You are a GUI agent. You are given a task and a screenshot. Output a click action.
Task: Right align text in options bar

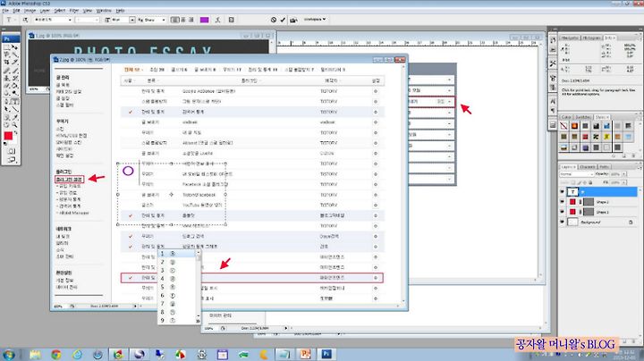tap(191, 20)
